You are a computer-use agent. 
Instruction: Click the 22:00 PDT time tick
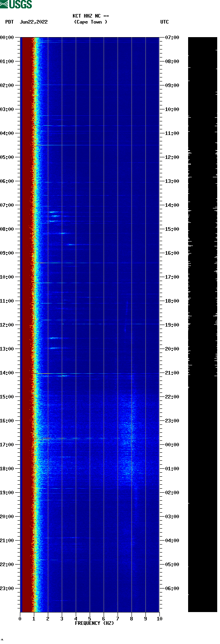7,565
